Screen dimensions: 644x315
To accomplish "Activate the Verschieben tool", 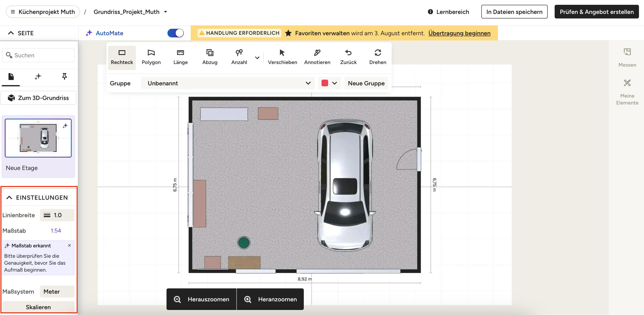I will pyautogui.click(x=282, y=57).
